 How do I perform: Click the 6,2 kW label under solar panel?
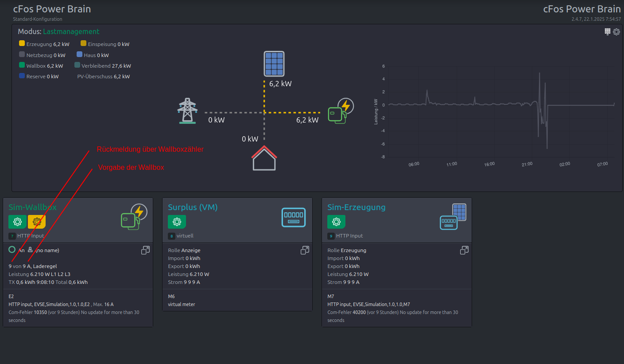click(x=280, y=84)
